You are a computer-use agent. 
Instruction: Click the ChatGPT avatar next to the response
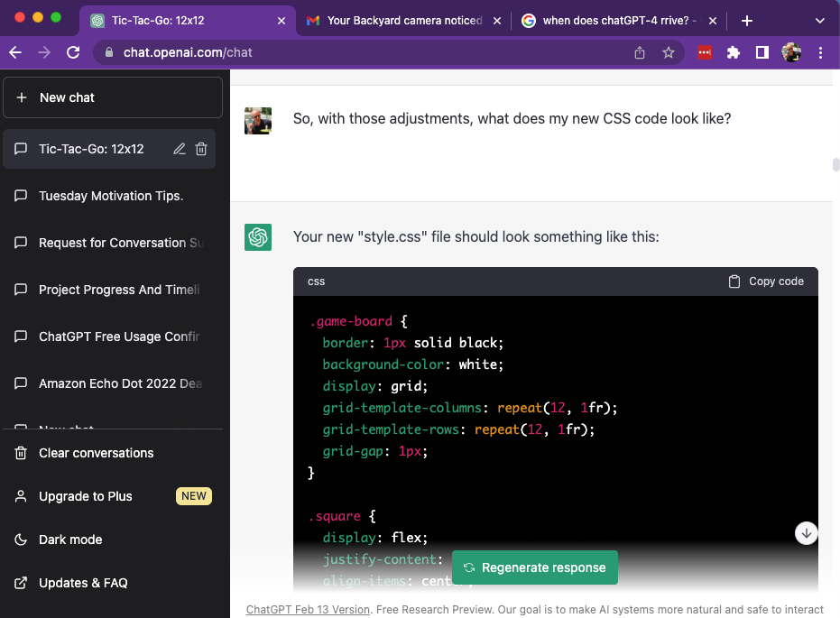coord(257,236)
